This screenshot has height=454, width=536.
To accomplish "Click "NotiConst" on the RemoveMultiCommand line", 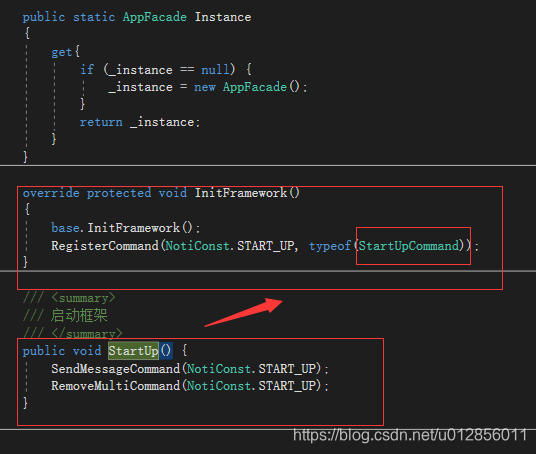I will click(219, 386).
